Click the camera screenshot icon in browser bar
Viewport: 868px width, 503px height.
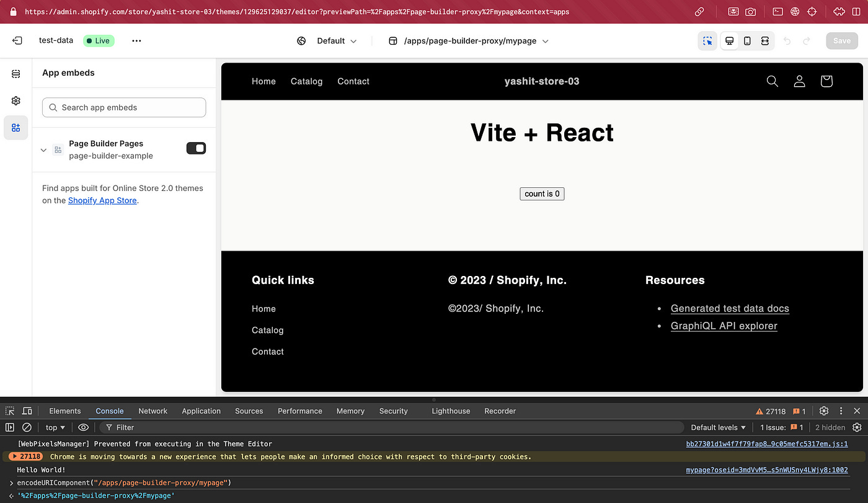pos(751,12)
